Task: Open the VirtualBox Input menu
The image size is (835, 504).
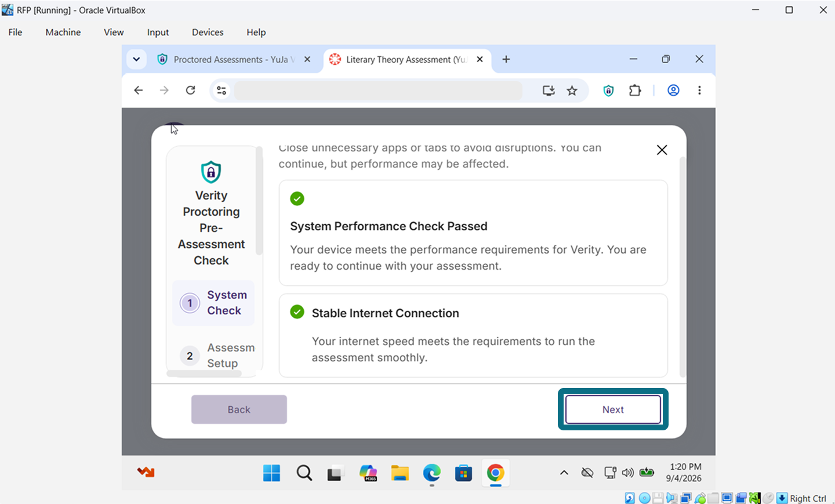Action: coord(158,32)
